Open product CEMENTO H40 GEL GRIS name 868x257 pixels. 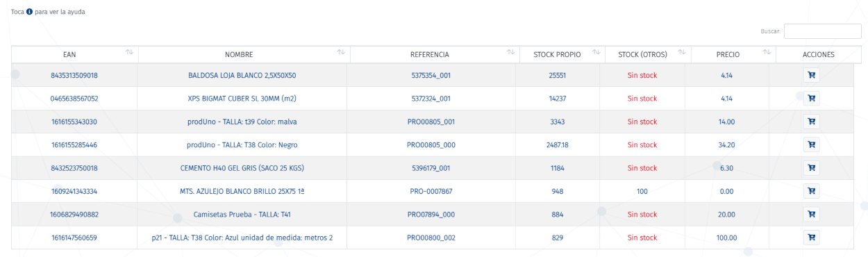243,168
